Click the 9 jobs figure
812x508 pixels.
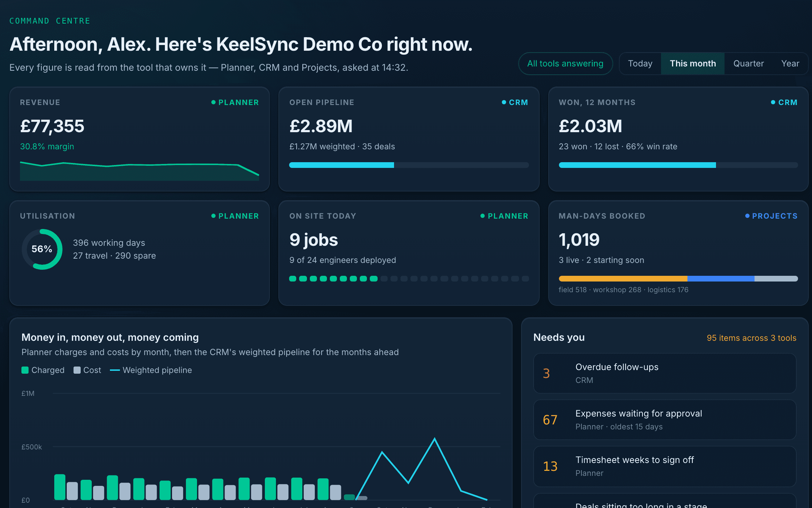coord(313,240)
